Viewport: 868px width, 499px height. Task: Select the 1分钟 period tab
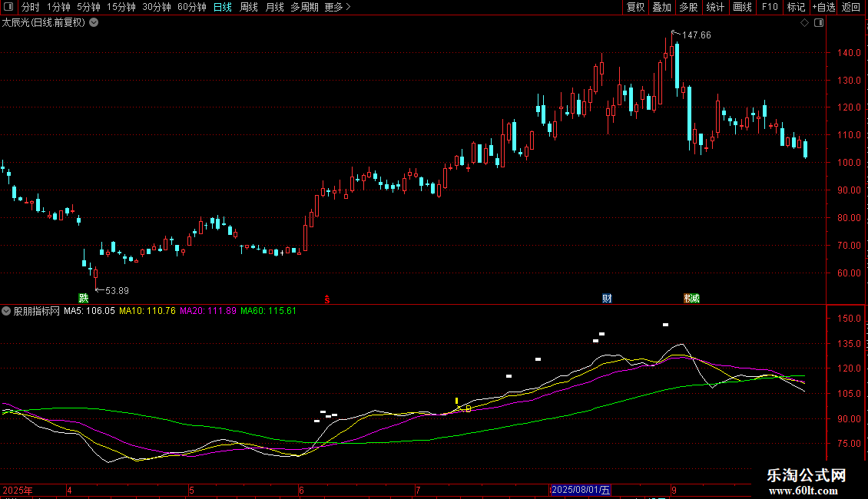pyautogui.click(x=58, y=7)
